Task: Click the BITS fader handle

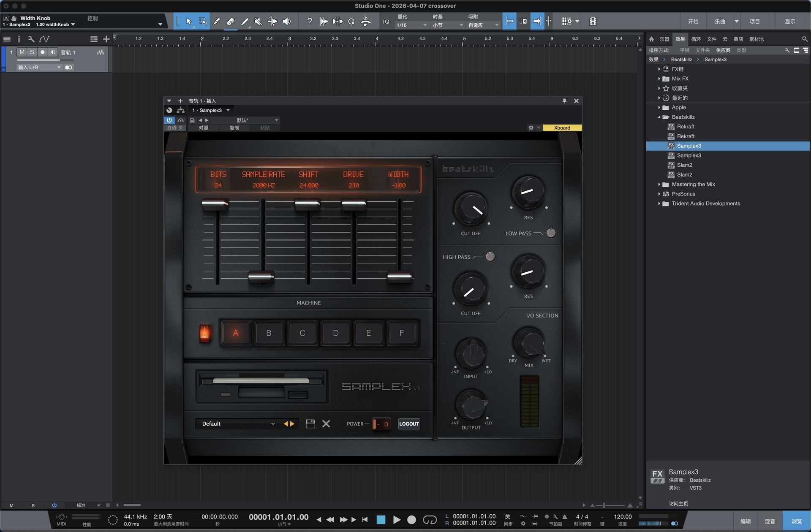Action: pos(215,204)
